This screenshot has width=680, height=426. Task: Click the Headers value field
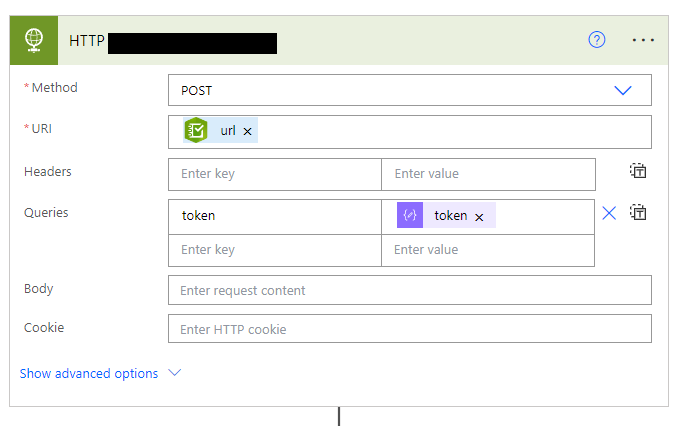[488, 174]
